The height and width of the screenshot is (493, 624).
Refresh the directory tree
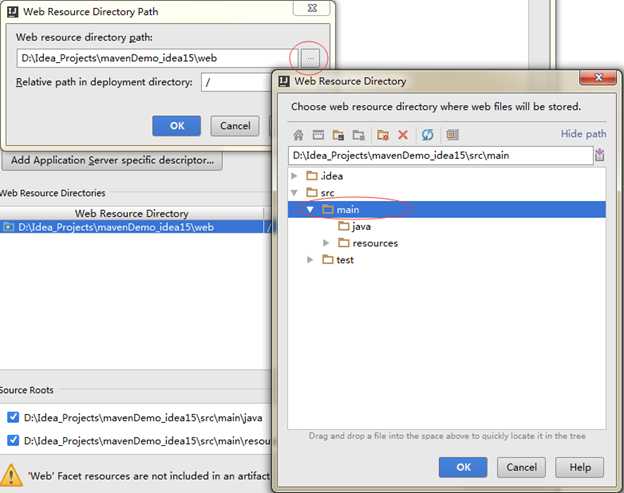click(427, 135)
